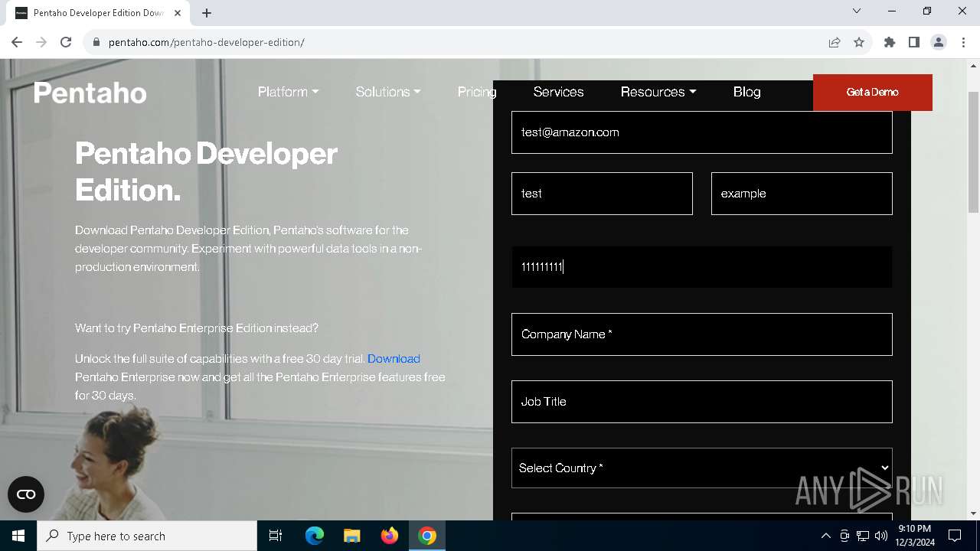Click the address bar URL

[x=207, y=42]
